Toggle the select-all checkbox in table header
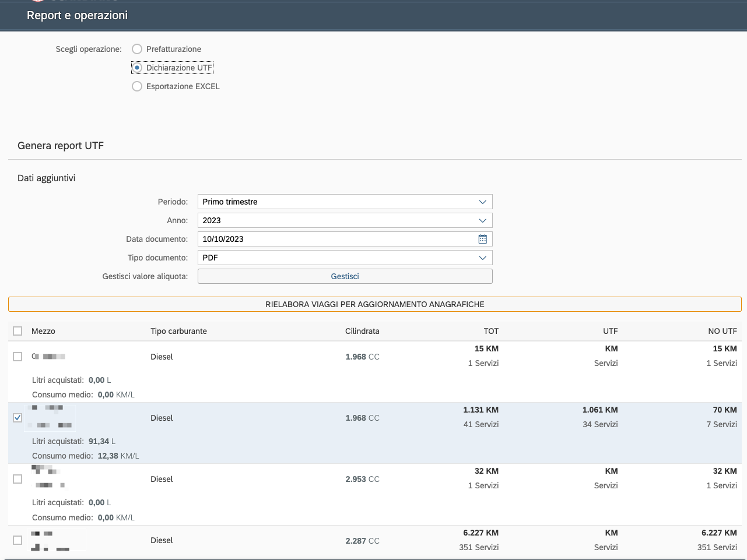Viewport: 747px width, 560px height. tap(17, 331)
